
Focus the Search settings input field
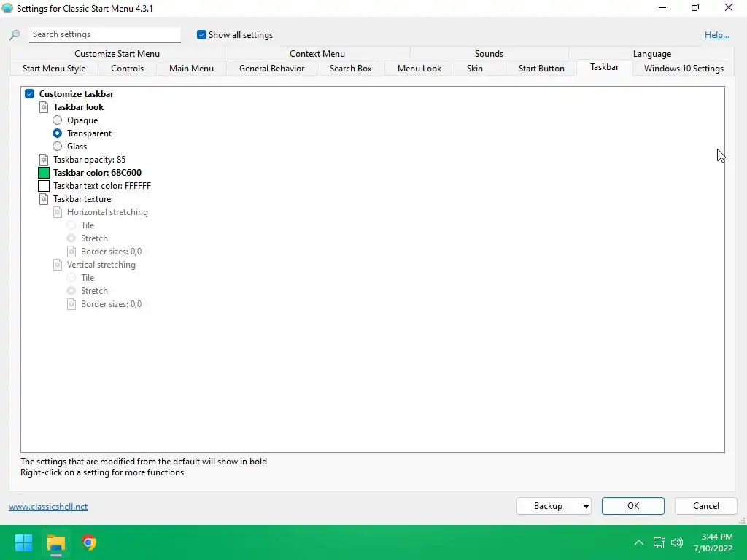coord(105,34)
